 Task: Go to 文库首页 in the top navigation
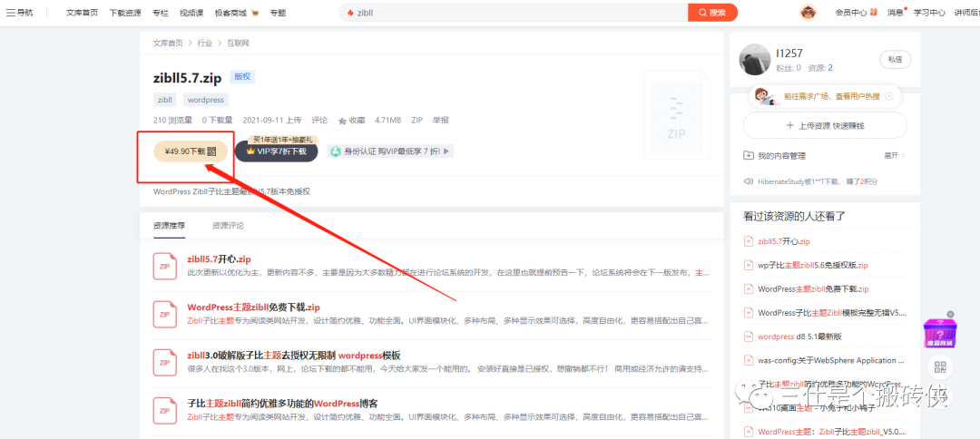pos(82,13)
